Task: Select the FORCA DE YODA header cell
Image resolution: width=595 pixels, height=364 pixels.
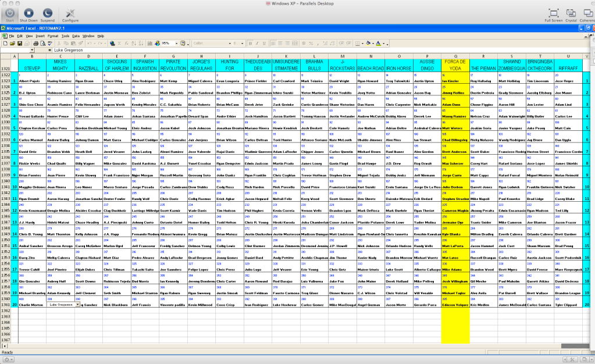Action: (x=455, y=65)
